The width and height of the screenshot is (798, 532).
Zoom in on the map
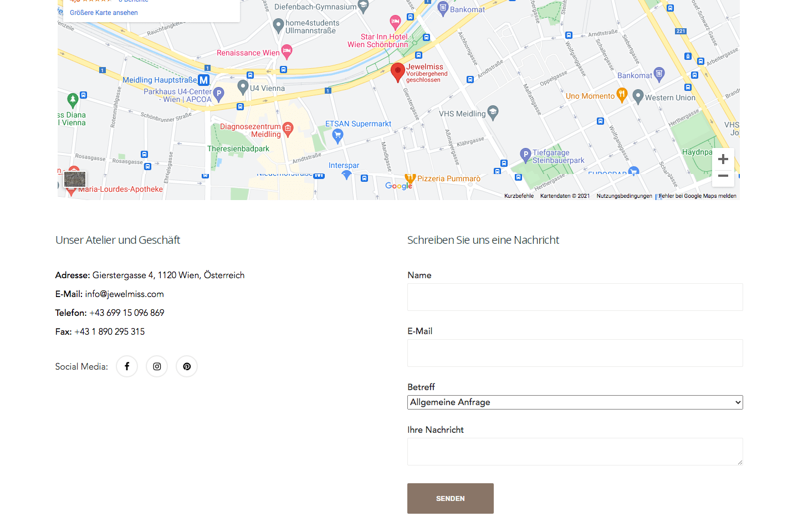[723, 160]
